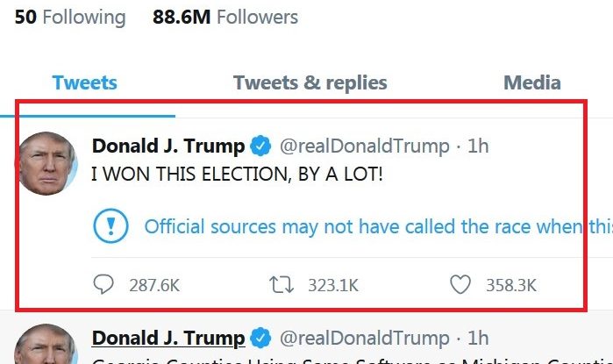Click 'Donald J. Trump' name on first tweet
Image resolution: width=613 pixels, height=364 pixels.
[x=168, y=146]
